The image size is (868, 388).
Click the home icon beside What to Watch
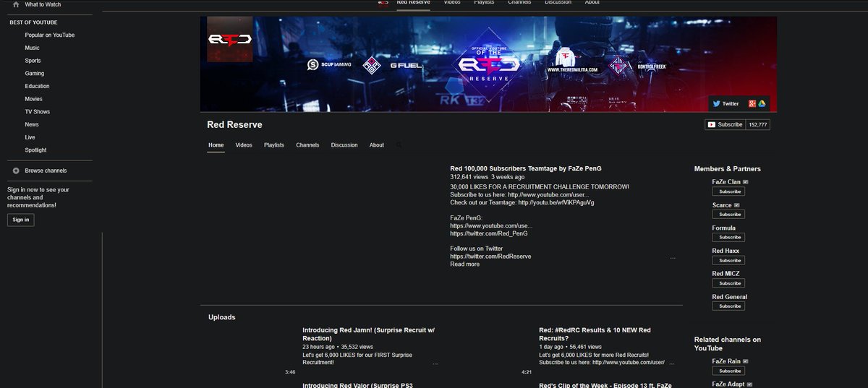click(16, 4)
